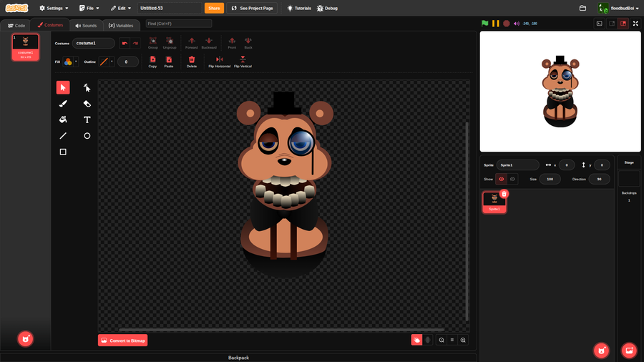This screenshot has height=362, width=644.
Task: Choose the Fill bucket tool
Action: pos(63,119)
